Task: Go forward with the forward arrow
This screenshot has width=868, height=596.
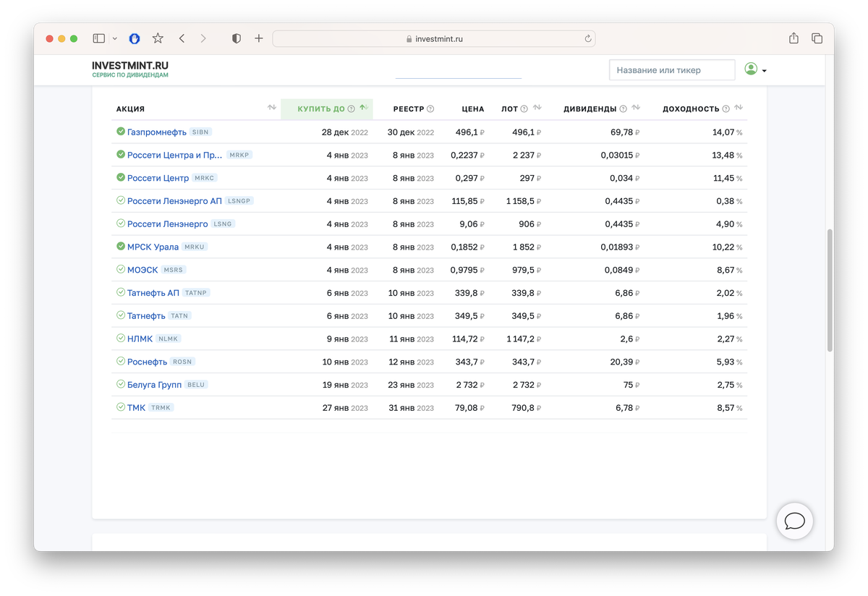Action: [203, 38]
